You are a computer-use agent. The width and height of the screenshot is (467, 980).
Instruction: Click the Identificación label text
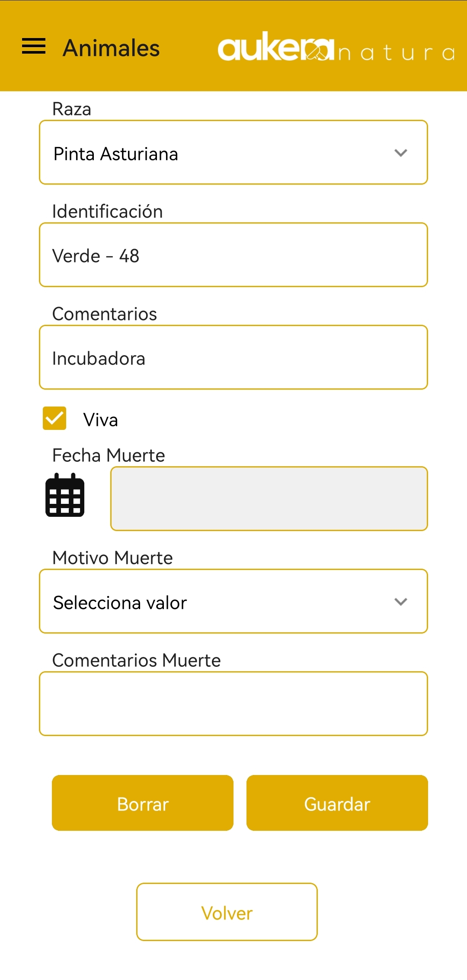[x=107, y=211]
